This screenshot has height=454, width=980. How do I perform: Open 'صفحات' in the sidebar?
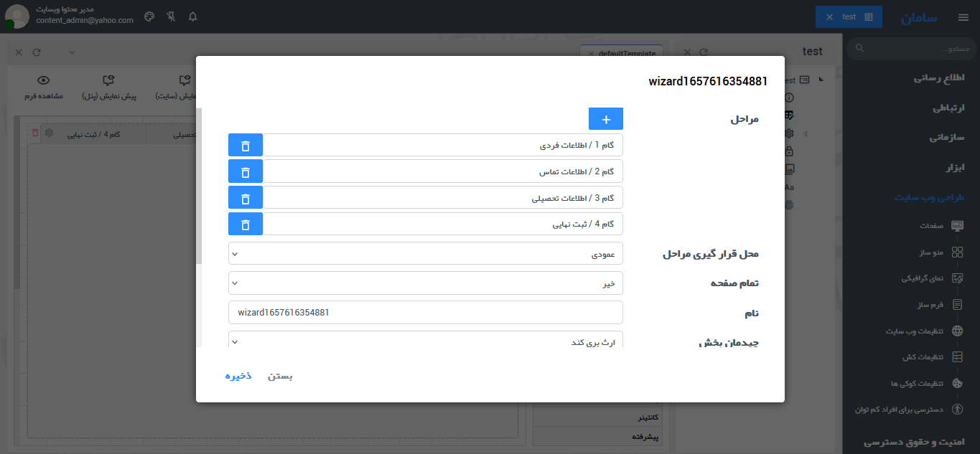point(931,226)
